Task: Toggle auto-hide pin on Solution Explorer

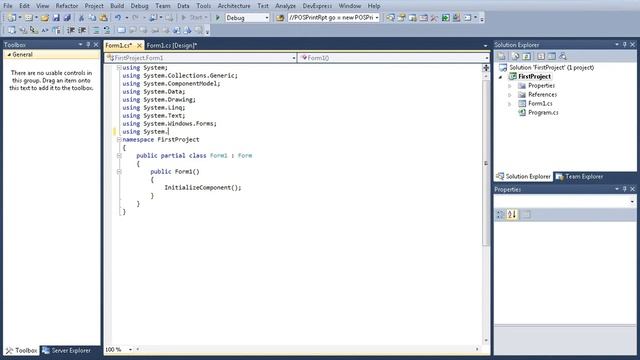Action: (624, 44)
